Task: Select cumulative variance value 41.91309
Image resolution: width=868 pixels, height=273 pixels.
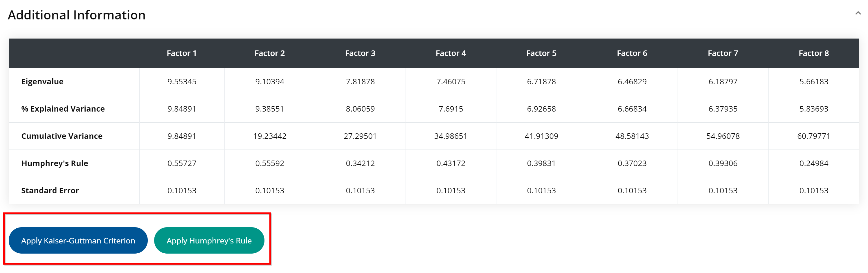Action: pos(541,136)
